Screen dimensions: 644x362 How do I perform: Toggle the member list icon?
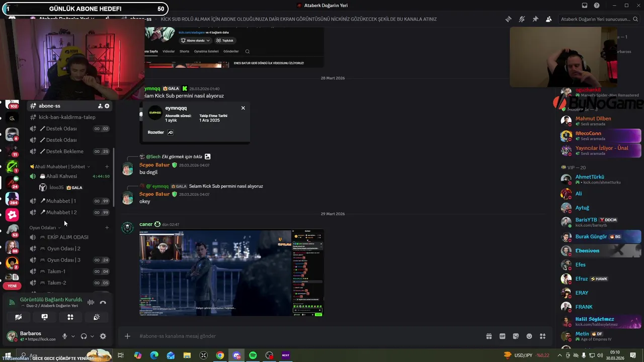click(548, 19)
